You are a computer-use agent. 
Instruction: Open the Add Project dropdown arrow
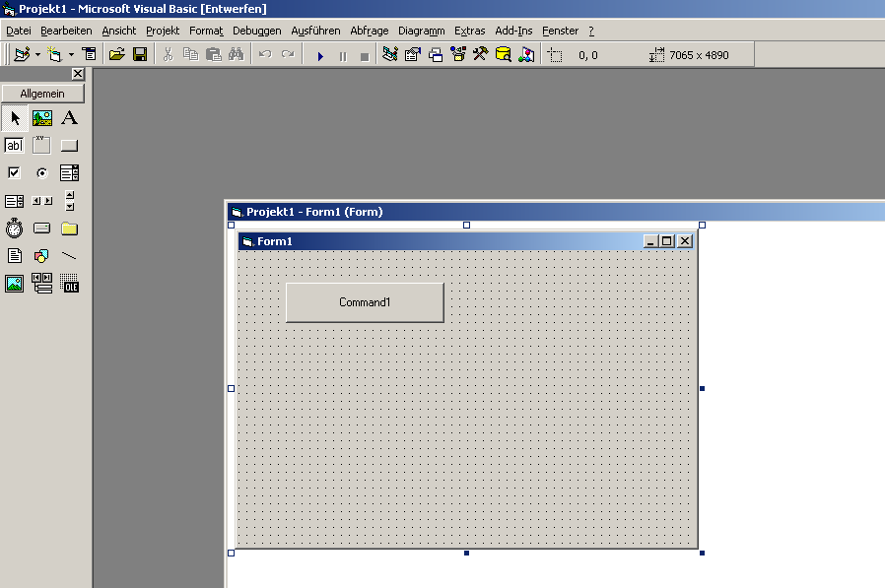37,55
